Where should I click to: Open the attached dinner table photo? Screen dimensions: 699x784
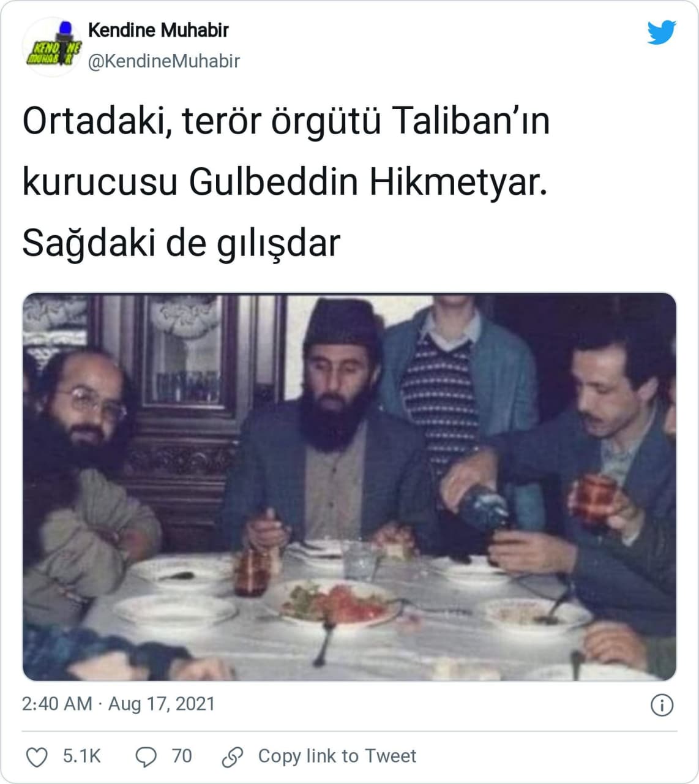point(349,487)
